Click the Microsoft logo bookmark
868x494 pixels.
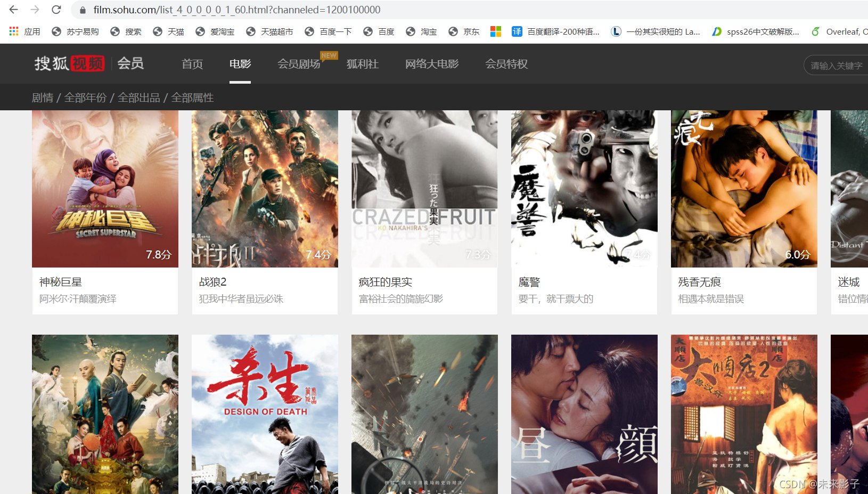(496, 31)
